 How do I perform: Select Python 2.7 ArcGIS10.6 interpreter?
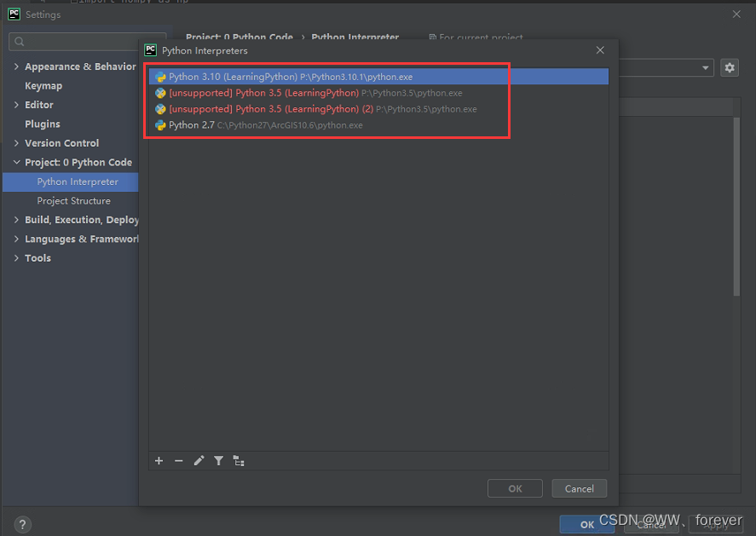pyautogui.click(x=378, y=125)
